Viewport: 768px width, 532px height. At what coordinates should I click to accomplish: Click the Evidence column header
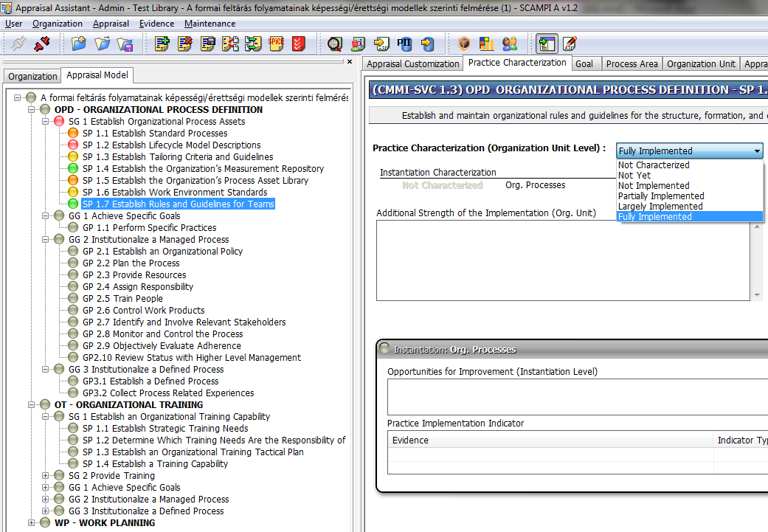(550, 441)
